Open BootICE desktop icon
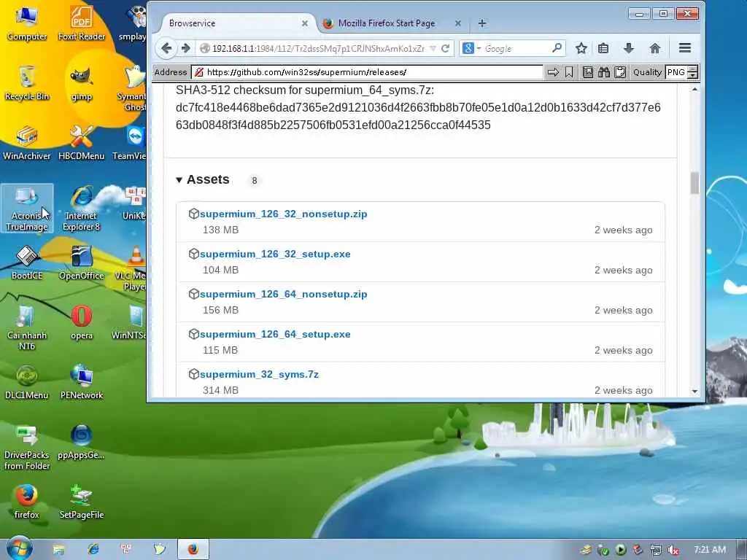Viewport: 747px width, 560px height. [x=27, y=262]
